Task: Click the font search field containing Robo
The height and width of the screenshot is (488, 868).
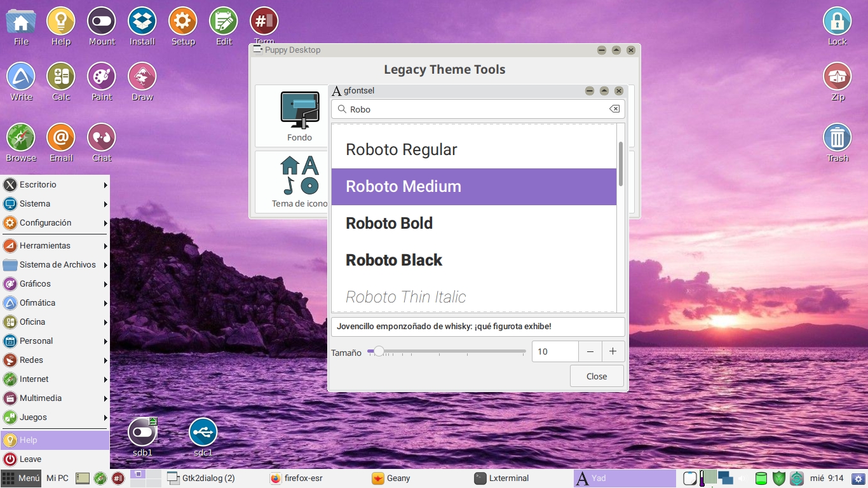Action: click(478, 109)
